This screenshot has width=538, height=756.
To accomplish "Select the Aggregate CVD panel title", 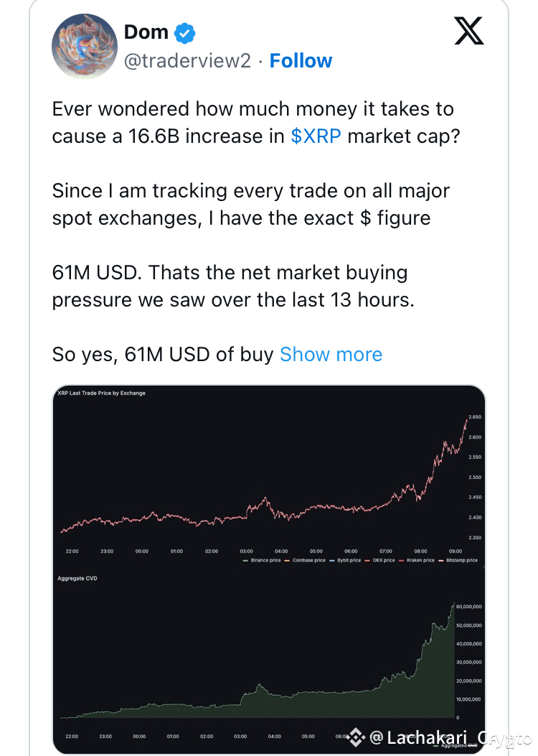I will pos(77,578).
